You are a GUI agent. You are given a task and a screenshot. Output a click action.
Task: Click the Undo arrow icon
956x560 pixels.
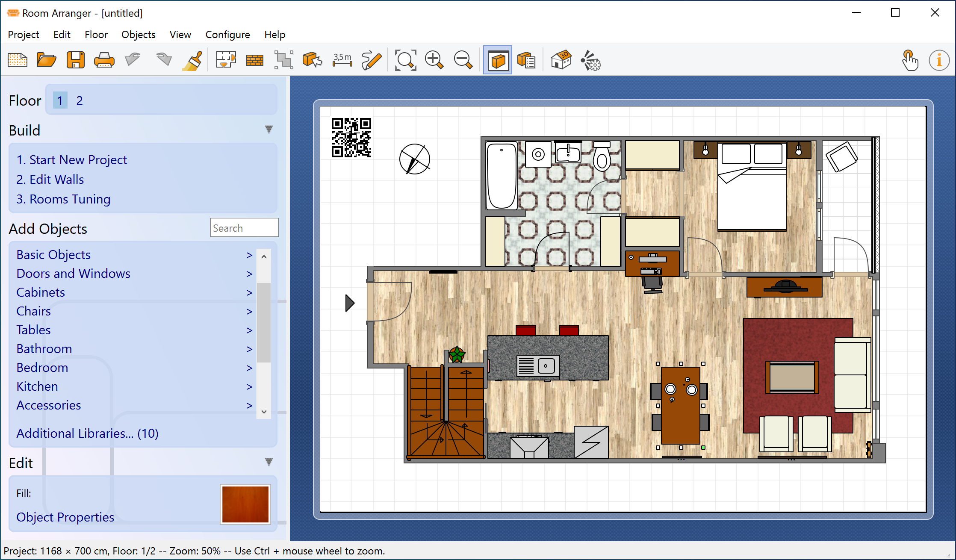coord(132,60)
